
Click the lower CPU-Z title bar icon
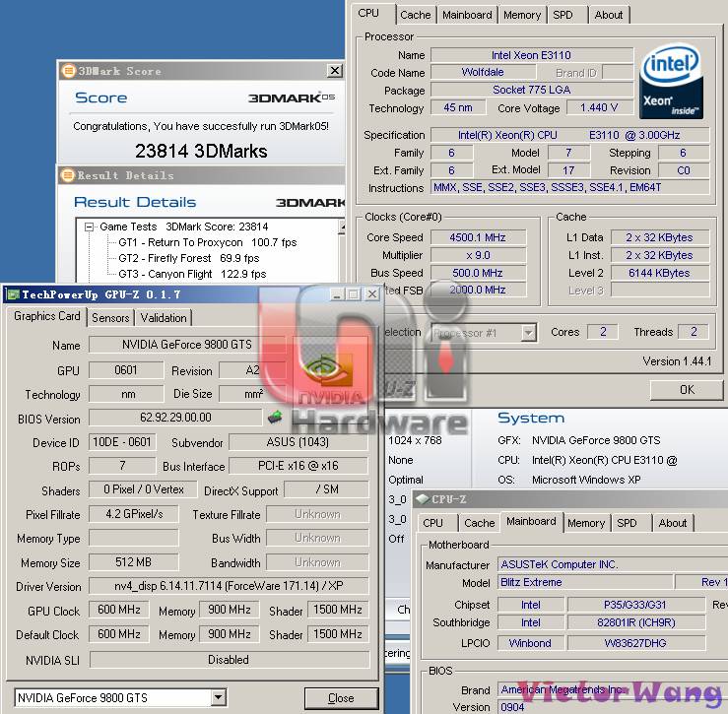tap(423, 499)
